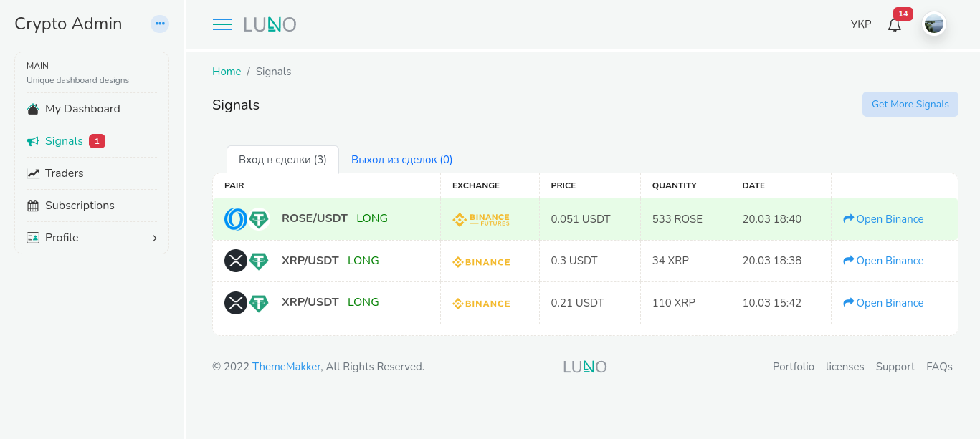Click the Support link in footer
Viewport: 980px width, 439px height.
point(895,367)
